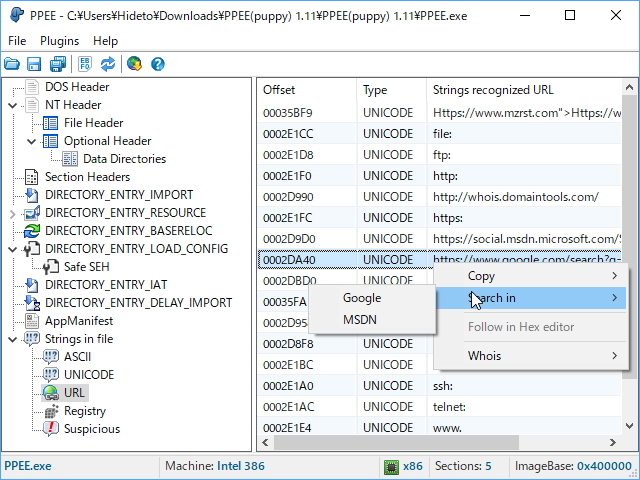This screenshot has width=640, height=480.
Task: Click the Data Directories icon
Action: 70,159
